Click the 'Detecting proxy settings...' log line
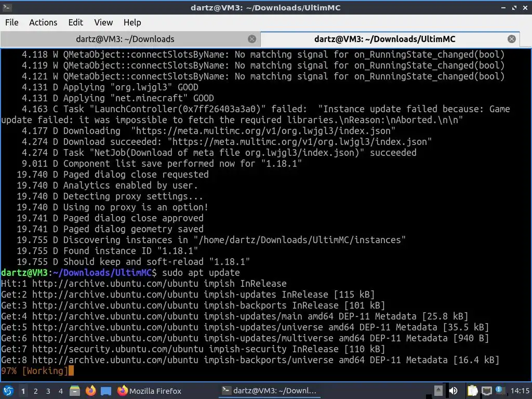This screenshot has height=399, width=532. 110,196
